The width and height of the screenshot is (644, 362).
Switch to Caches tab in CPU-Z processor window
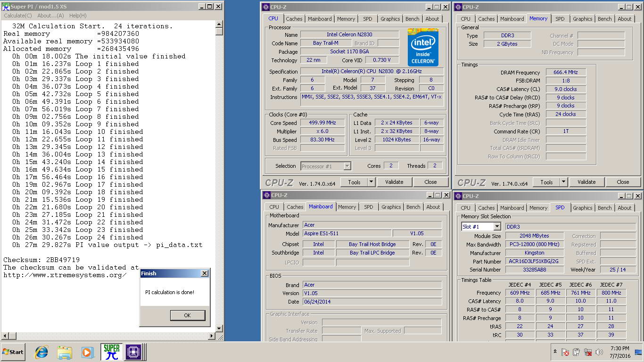(x=294, y=19)
